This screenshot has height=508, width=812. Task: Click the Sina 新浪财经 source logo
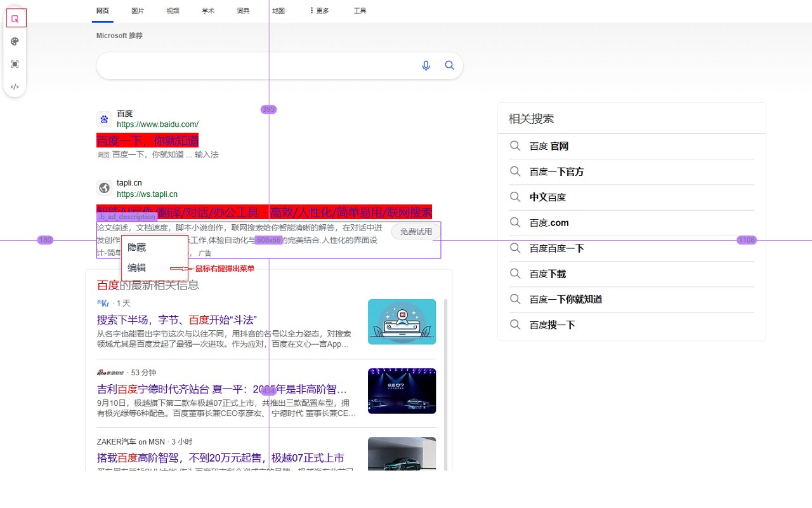(110, 372)
